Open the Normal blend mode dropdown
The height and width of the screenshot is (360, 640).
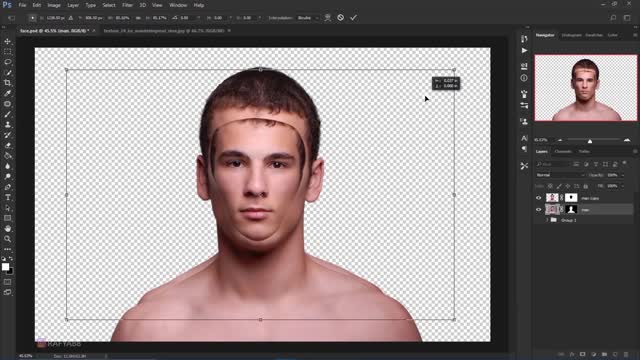(560, 175)
